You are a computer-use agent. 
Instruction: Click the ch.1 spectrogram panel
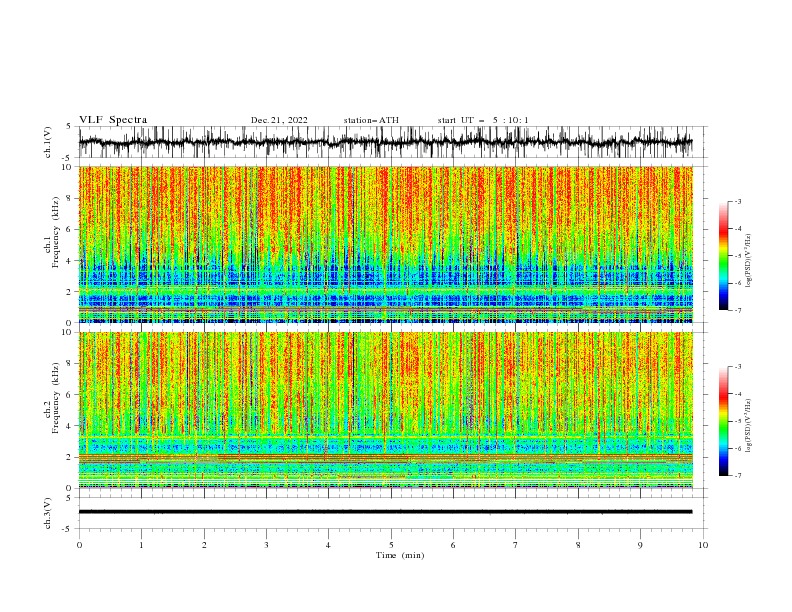click(385, 244)
